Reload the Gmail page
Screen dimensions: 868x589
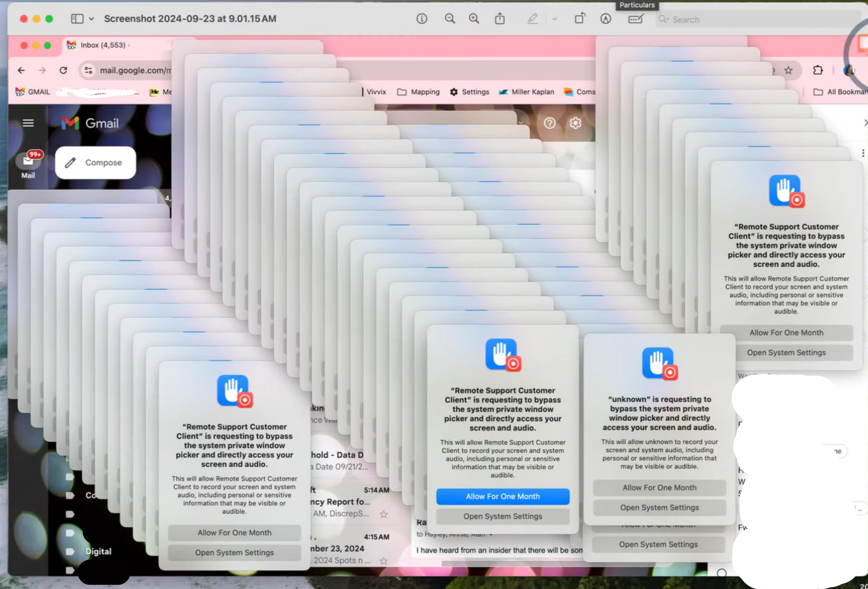[63, 70]
